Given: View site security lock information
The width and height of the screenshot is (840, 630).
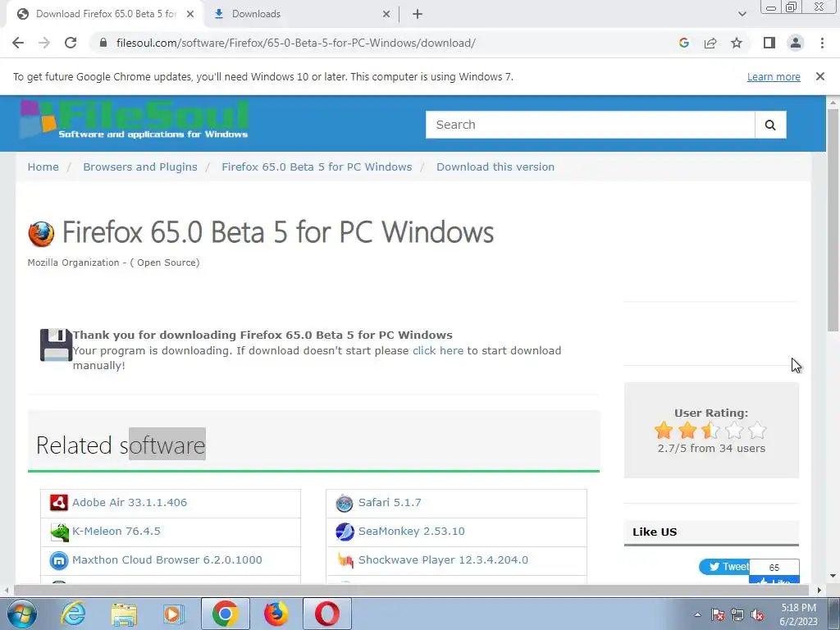Looking at the screenshot, I should click(x=103, y=43).
